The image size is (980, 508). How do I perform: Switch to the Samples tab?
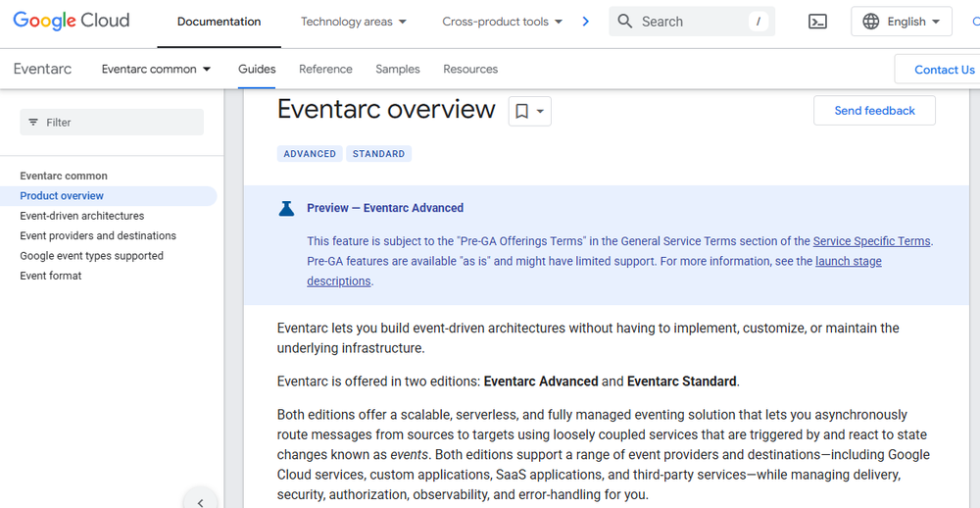click(398, 70)
